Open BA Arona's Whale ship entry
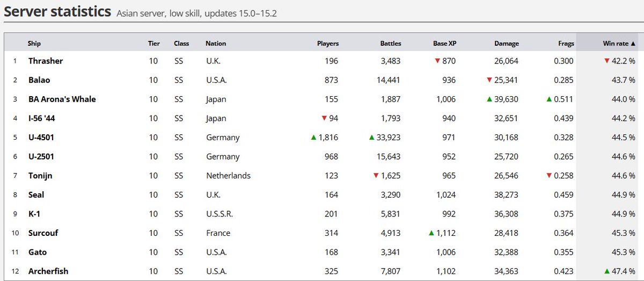This screenshot has height=281, width=644. [62, 99]
